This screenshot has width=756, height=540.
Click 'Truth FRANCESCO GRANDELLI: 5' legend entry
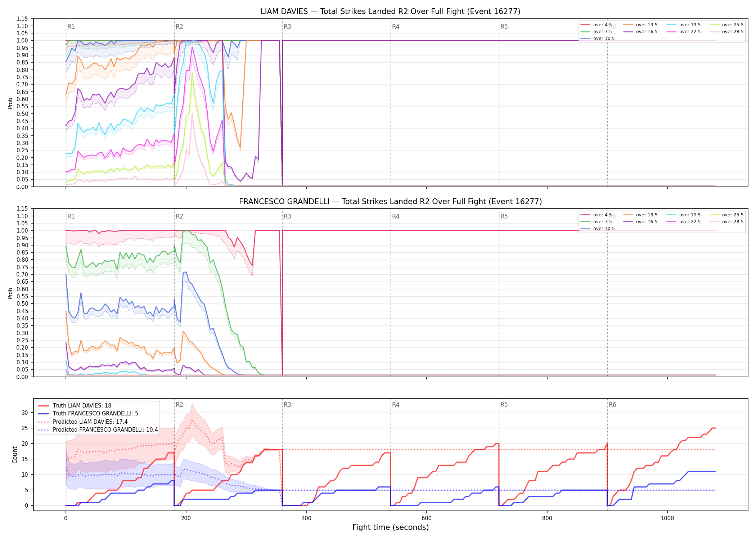(88, 414)
